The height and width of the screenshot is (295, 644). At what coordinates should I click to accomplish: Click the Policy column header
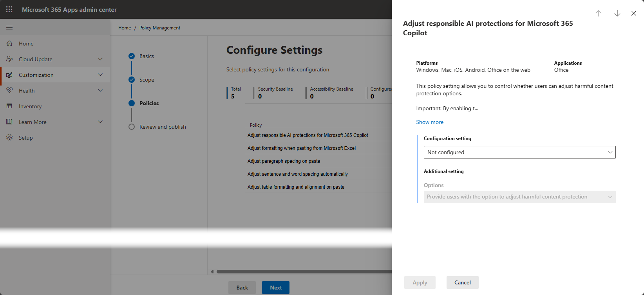(256, 125)
